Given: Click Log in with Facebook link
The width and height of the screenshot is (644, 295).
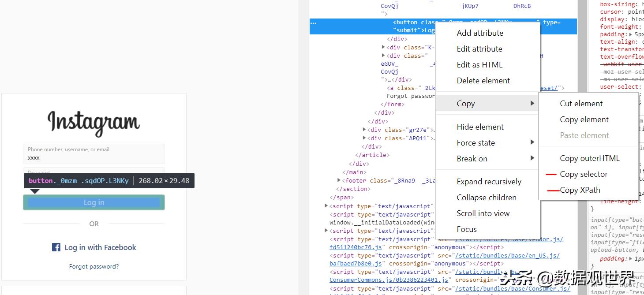Looking at the screenshot, I should tap(100, 247).
